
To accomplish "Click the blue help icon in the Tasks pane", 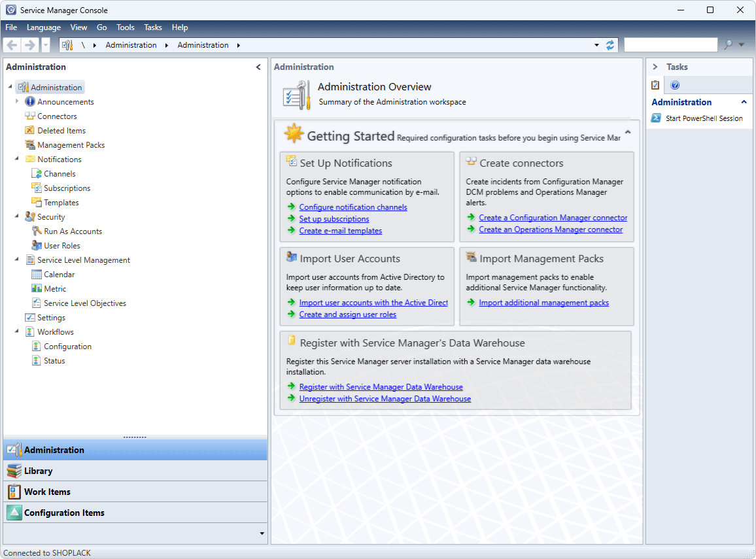I will click(x=675, y=85).
